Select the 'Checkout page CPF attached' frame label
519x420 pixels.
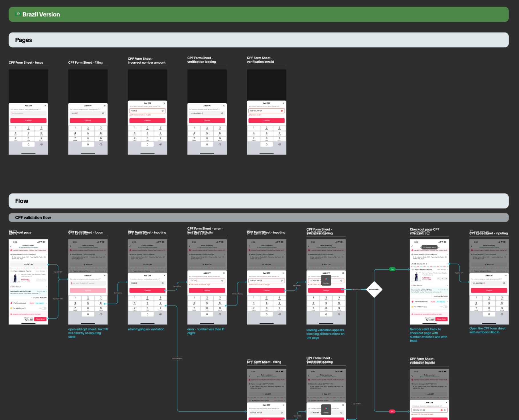click(x=425, y=231)
